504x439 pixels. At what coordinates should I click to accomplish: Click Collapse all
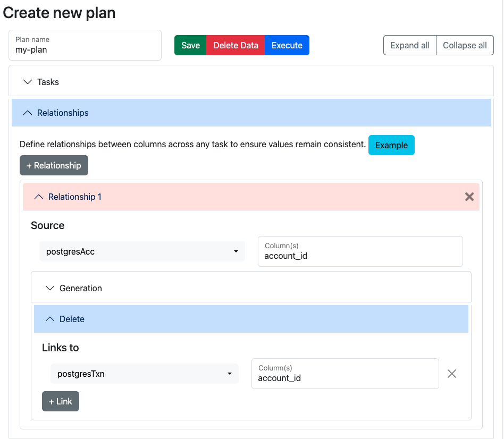(x=465, y=45)
